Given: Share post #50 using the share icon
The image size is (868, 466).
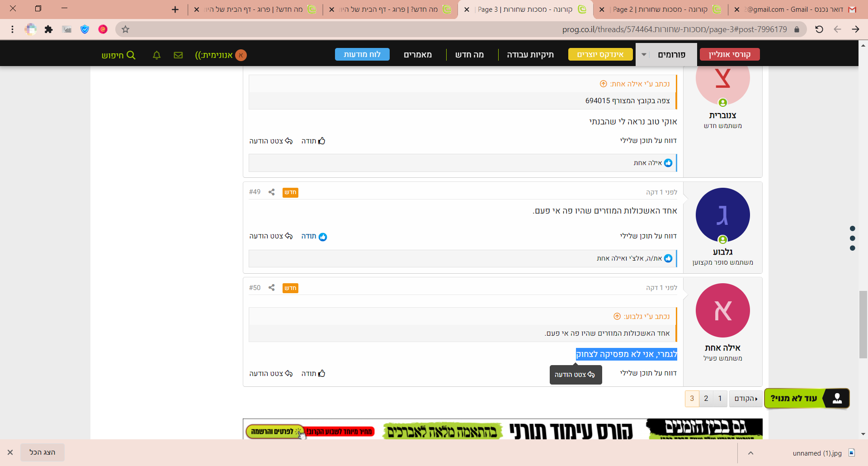Looking at the screenshot, I should (x=272, y=288).
